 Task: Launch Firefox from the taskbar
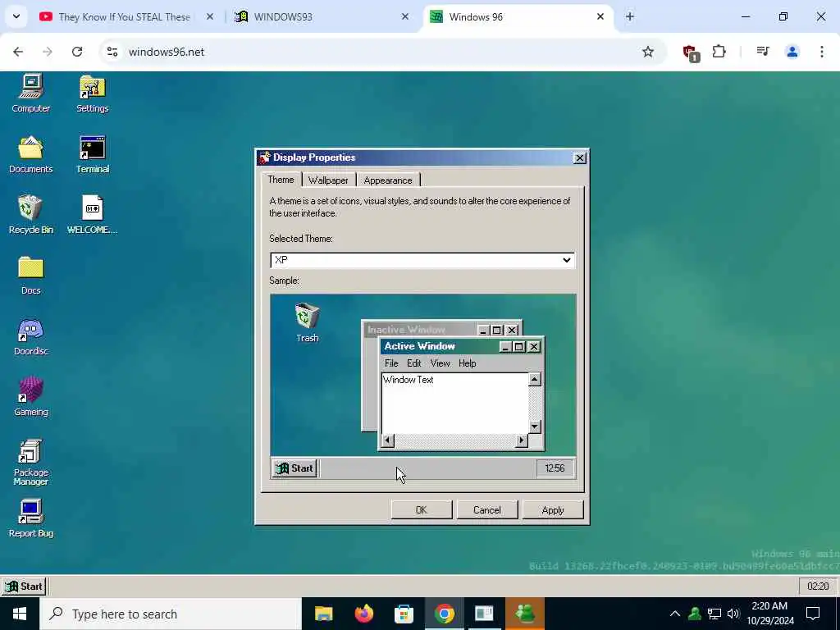pos(363,614)
